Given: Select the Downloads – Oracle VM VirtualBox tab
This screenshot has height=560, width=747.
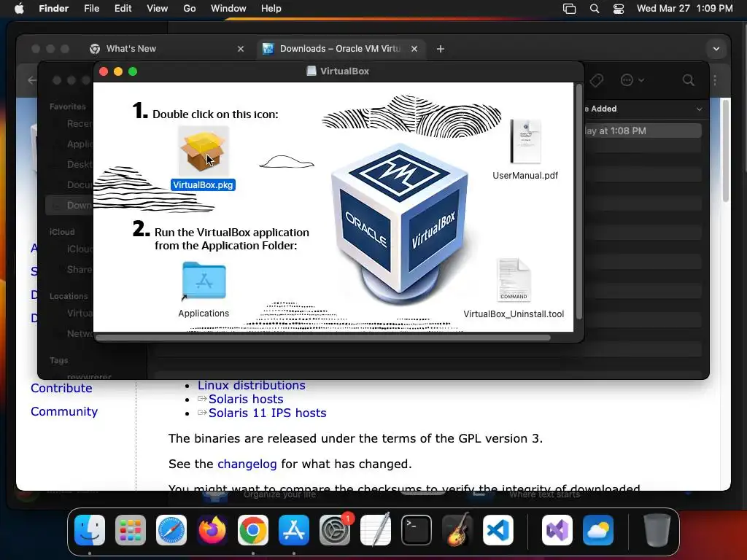Looking at the screenshot, I should (340, 49).
